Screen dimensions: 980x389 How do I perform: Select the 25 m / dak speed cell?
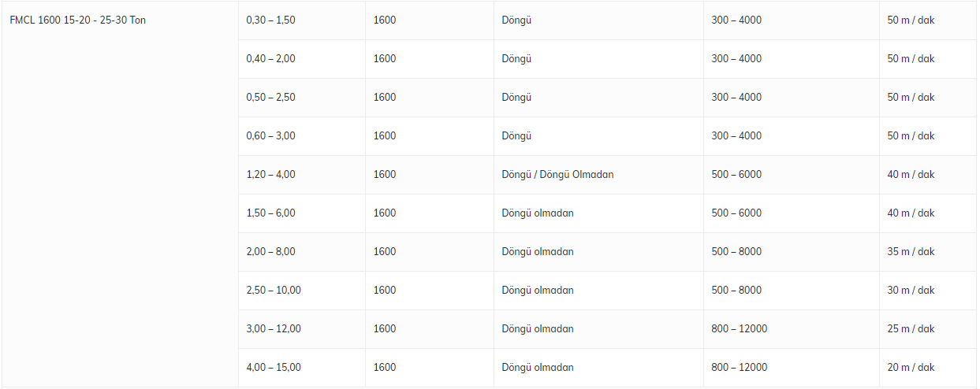(x=911, y=329)
